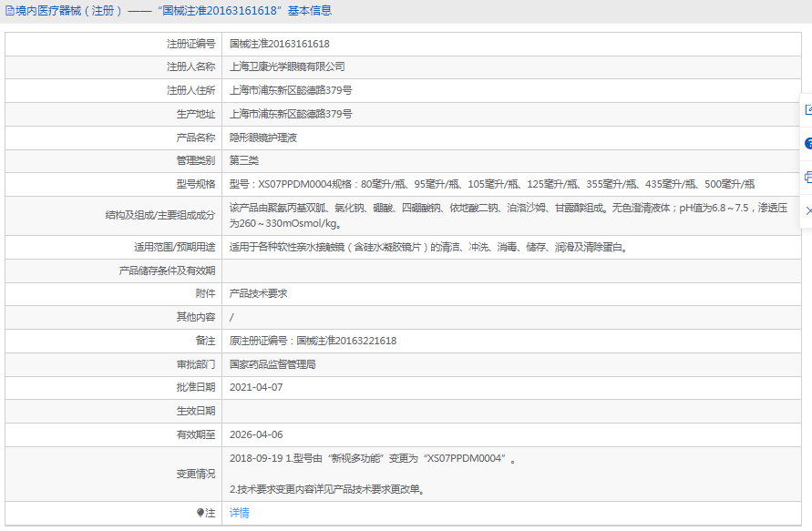
Task: Click the 管理类别 label
Action: click(x=196, y=160)
